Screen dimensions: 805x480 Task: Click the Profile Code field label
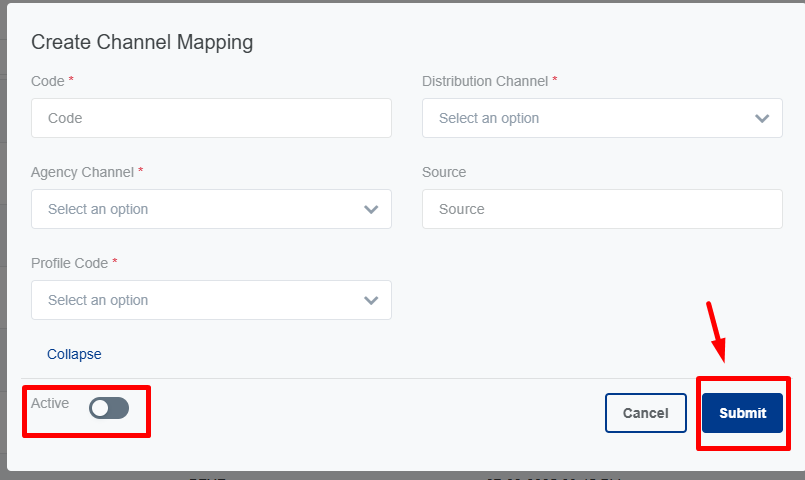[x=70, y=263]
